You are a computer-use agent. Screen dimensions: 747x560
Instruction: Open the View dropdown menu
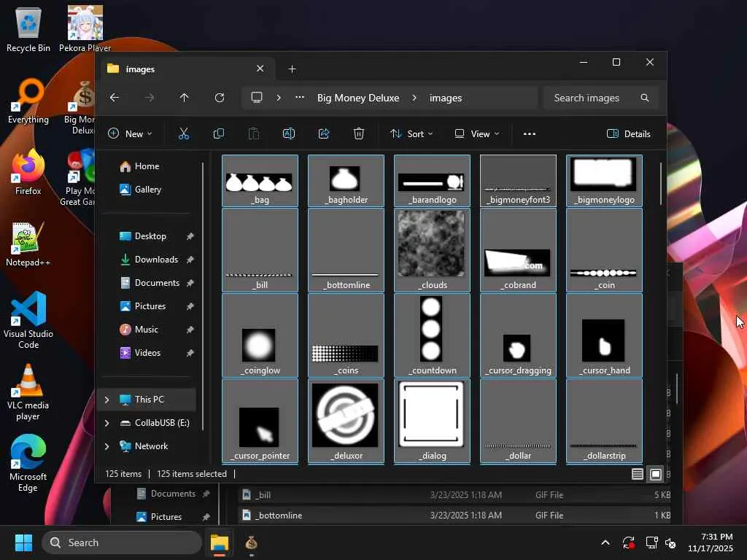477,133
